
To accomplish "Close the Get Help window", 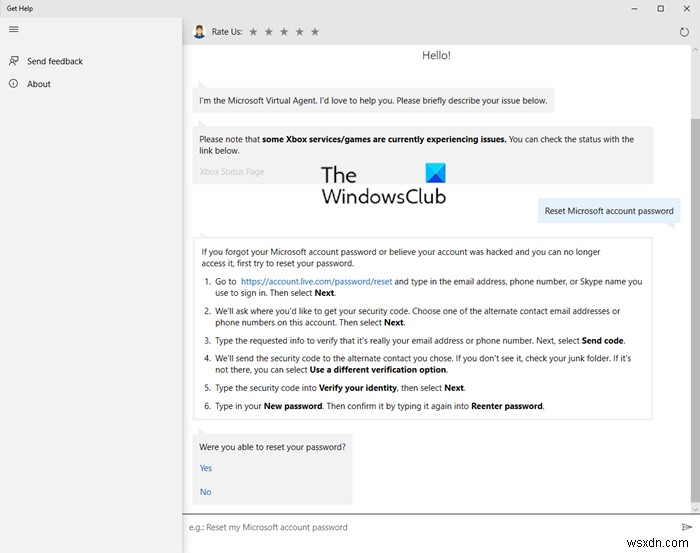I will (687, 8).
